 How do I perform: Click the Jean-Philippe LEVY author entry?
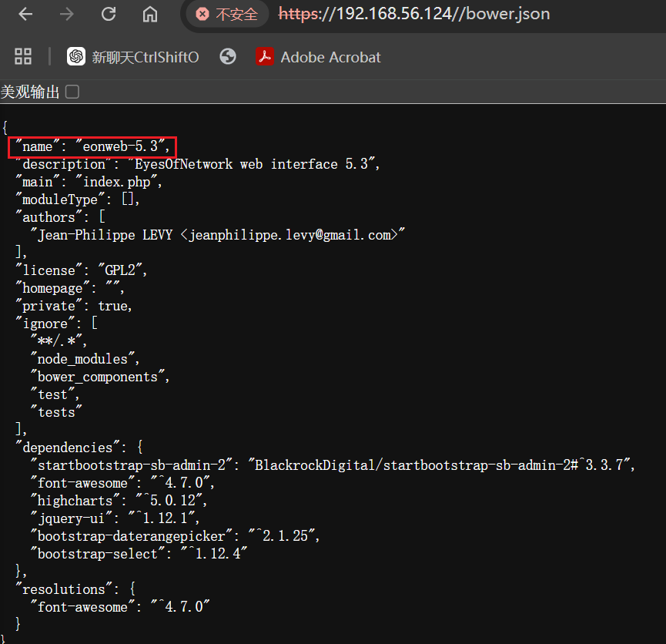pyautogui.click(x=217, y=235)
